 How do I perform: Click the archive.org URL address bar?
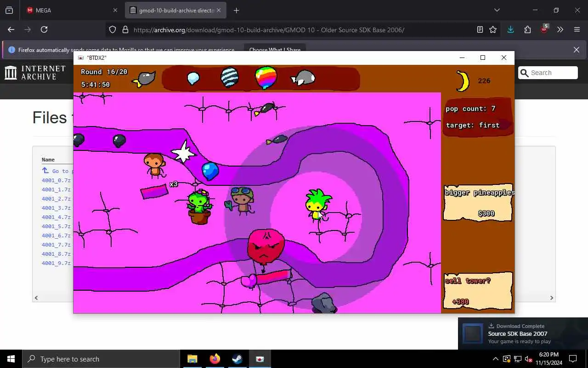pyautogui.click(x=269, y=30)
